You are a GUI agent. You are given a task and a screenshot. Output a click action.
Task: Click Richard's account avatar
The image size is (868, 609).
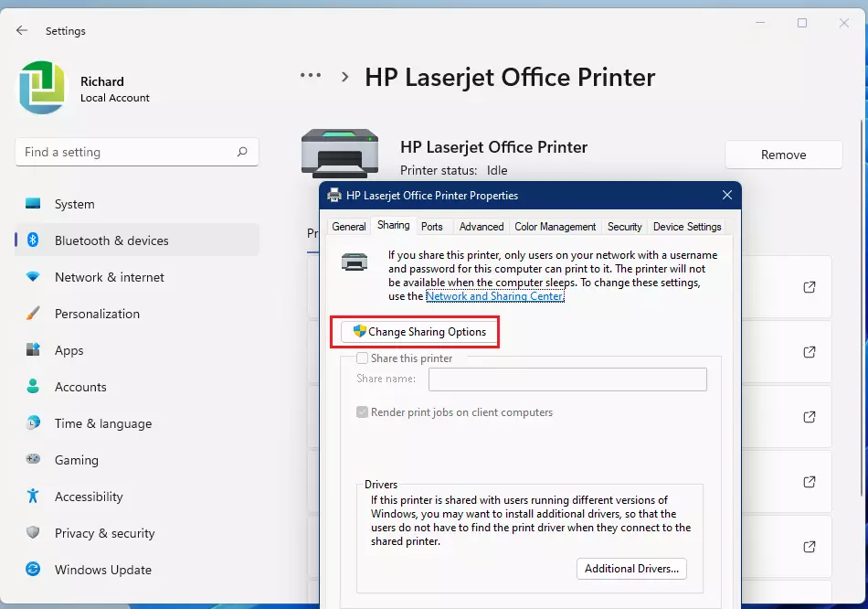point(42,88)
